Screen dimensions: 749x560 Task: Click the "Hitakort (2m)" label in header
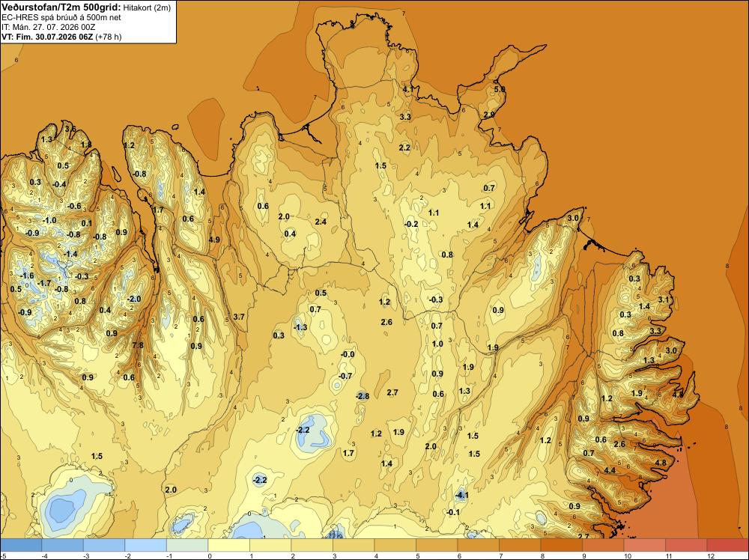pyautogui.click(x=147, y=7)
